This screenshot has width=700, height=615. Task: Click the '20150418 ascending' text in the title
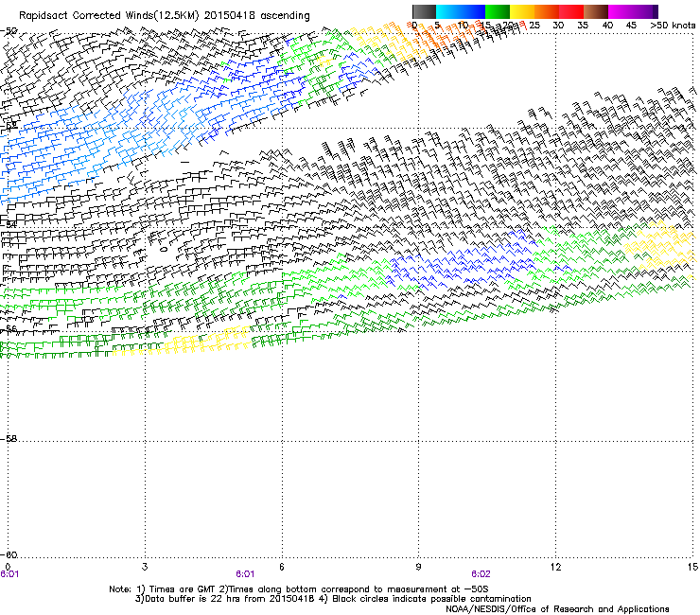click(256, 16)
